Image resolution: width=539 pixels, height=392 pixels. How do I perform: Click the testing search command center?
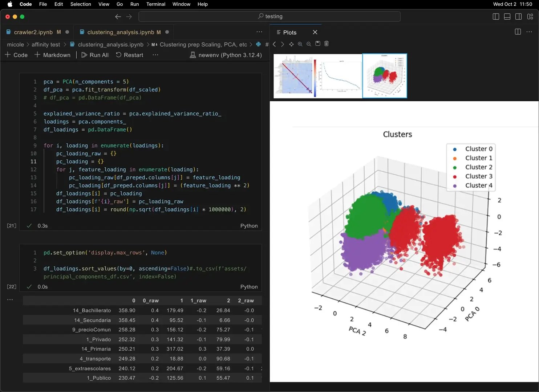pos(269,16)
